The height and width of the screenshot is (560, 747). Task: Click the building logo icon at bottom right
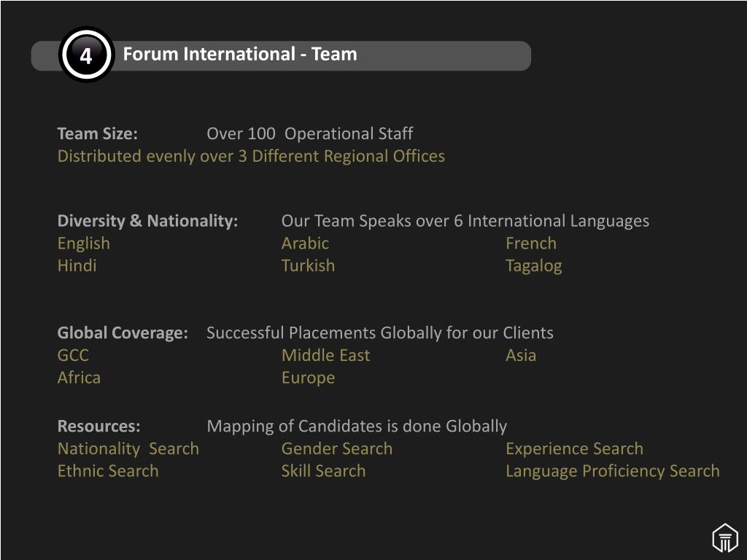click(725, 538)
